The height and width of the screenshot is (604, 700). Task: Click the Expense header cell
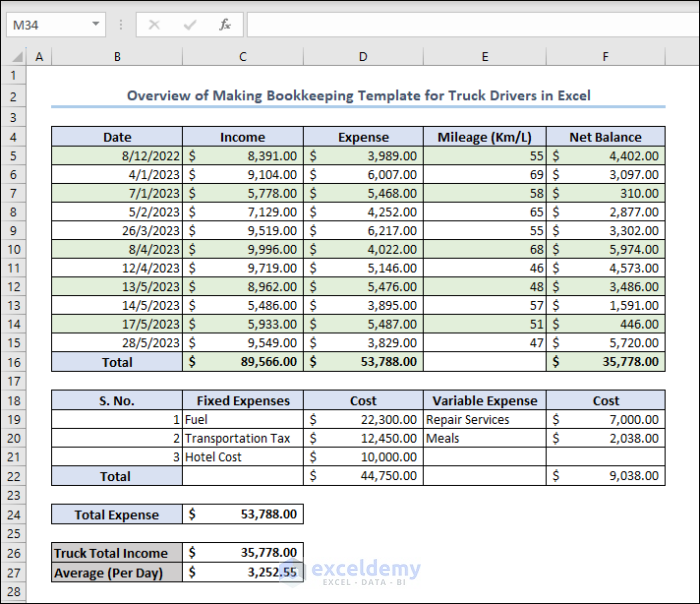363,137
